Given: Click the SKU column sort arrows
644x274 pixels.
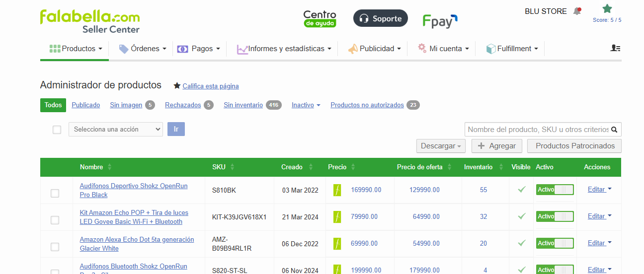Looking at the screenshot, I should pyautogui.click(x=232, y=167).
